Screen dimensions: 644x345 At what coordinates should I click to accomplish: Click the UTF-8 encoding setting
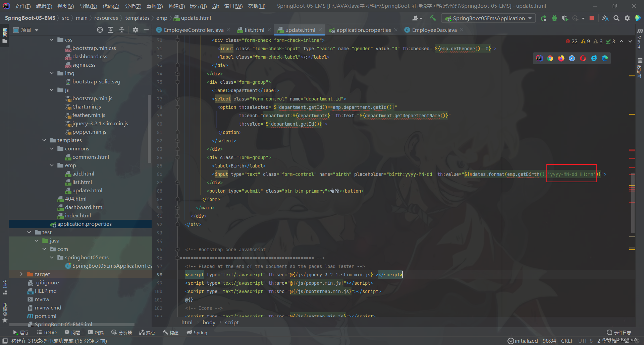(x=585, y=341)
